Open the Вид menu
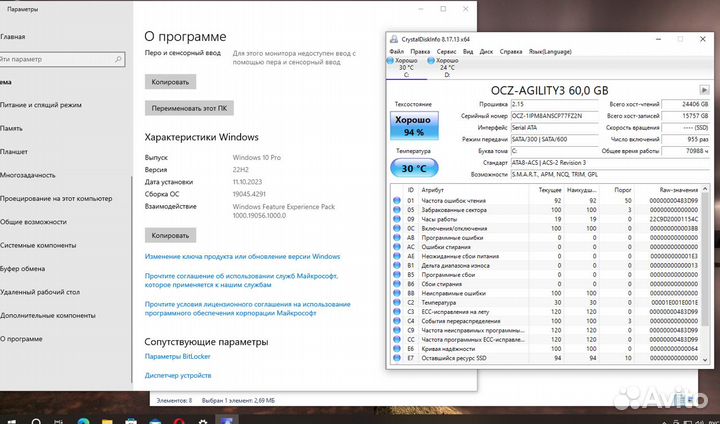 click(x=468, y=51)
